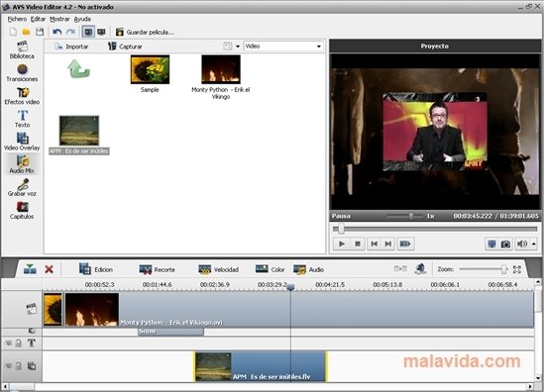Click the green add to timeline icon

click(x=30, y=269)
